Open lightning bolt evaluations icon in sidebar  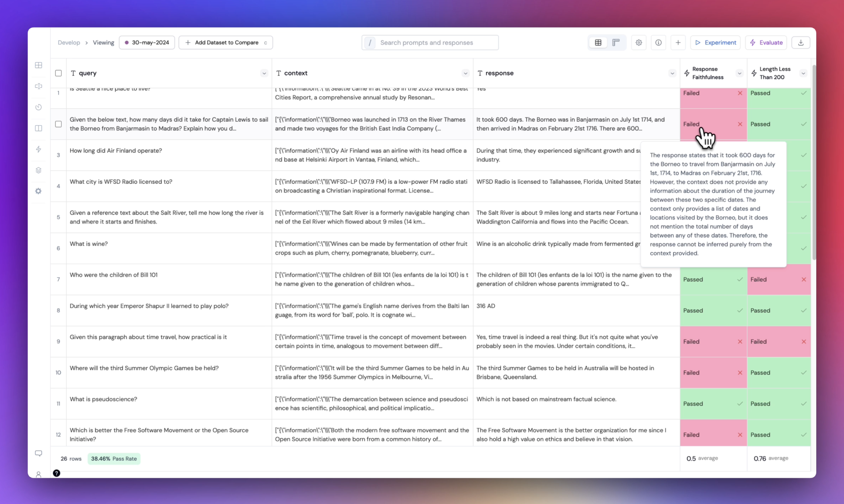click(39, 149)
